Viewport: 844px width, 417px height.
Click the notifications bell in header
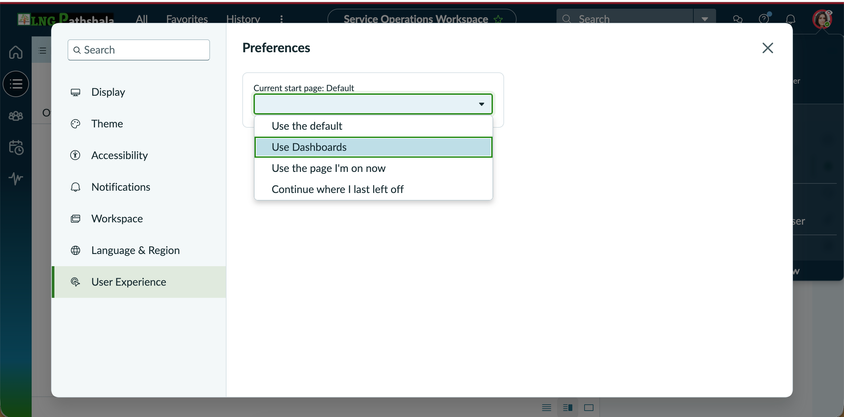pos(791,19)
